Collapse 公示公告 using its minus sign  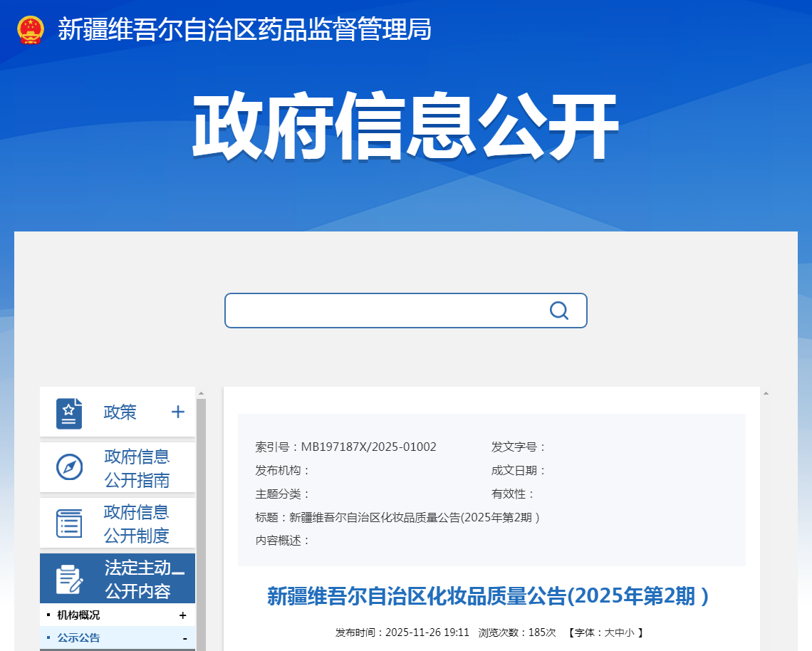pos(185,639)
